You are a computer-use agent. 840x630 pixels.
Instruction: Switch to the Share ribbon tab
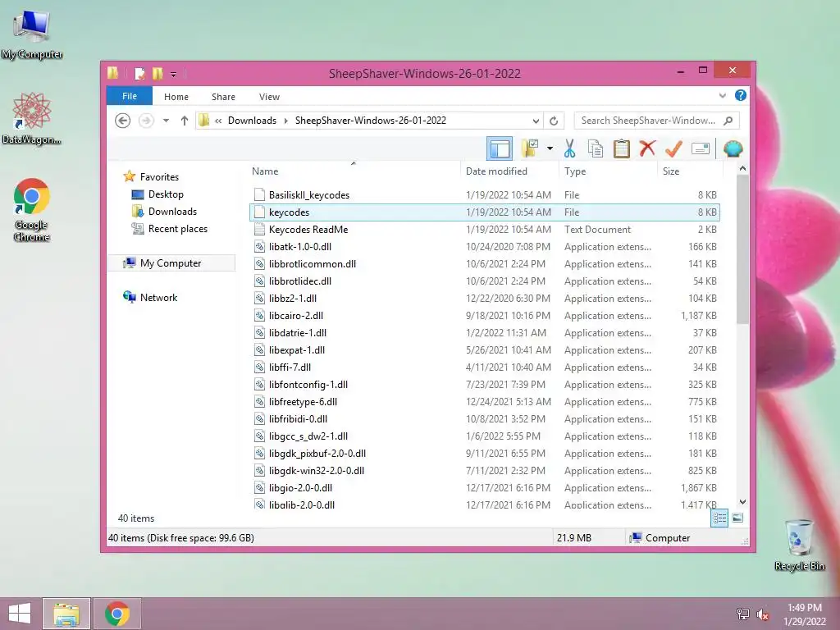click(223, 97)
